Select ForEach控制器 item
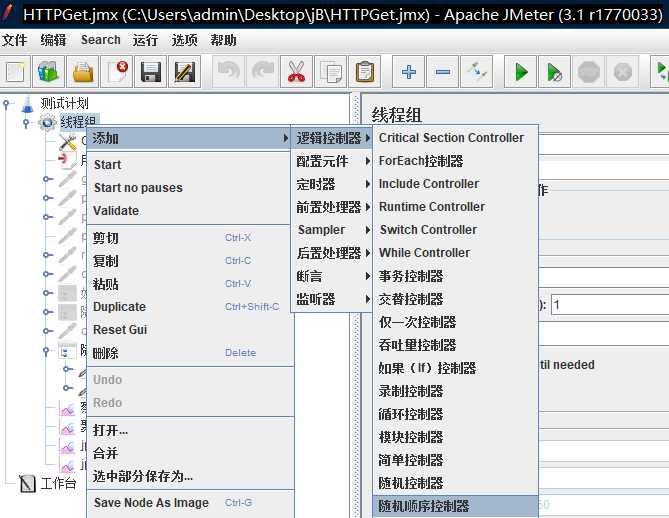 (455, 161)
